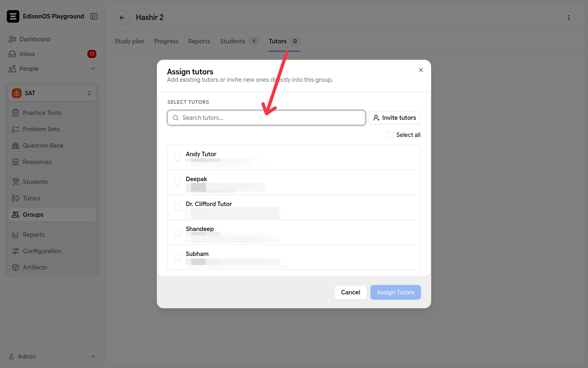The width and height of the screenshot is (588, 368).
Task: Click Cancel in the dialog
Action: click(350, 292)
